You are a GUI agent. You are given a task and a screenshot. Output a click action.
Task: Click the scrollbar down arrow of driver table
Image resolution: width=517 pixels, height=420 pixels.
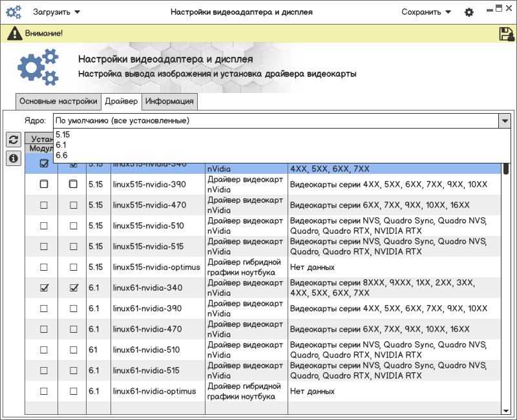tap(506, 410)
